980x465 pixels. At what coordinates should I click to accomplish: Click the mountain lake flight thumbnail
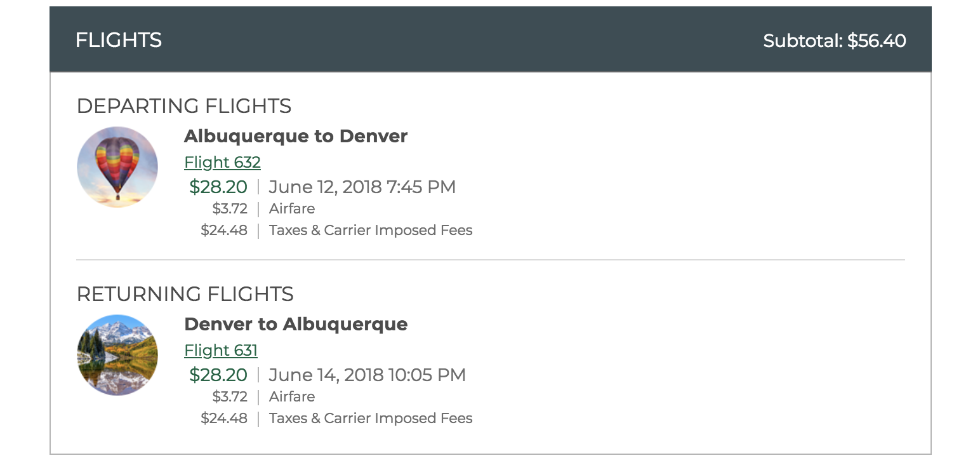click(x=117, y=354)
